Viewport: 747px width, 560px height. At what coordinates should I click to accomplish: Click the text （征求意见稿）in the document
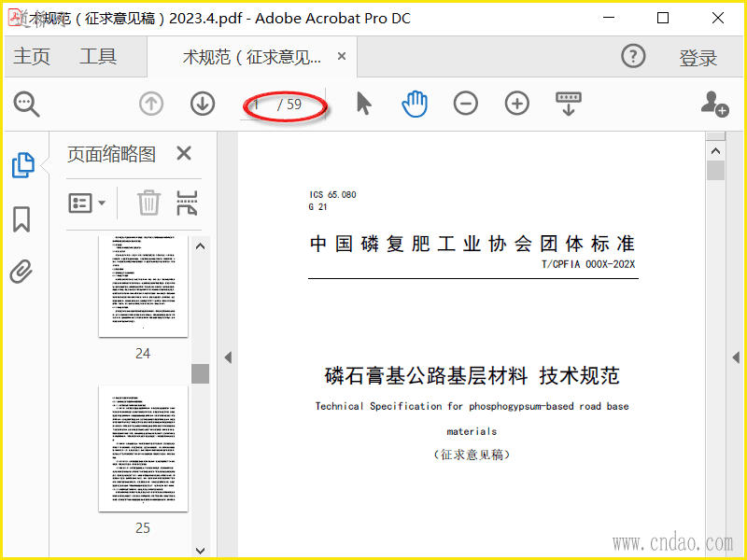tap(472, 455)
